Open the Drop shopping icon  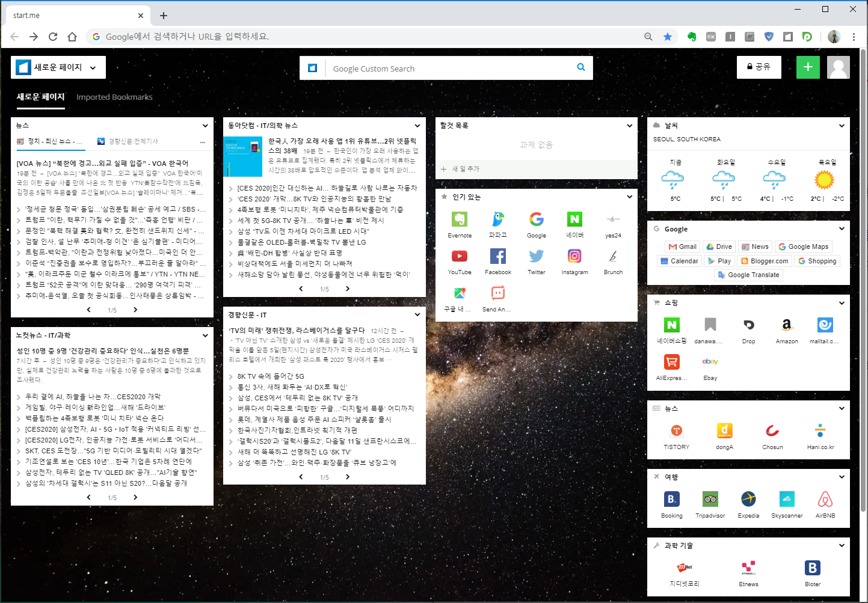click(749, 325)
